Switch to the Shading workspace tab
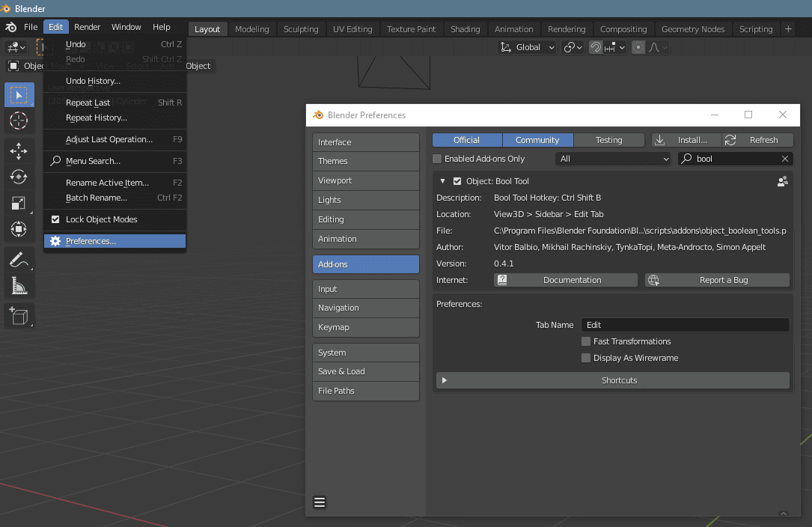 465,28
